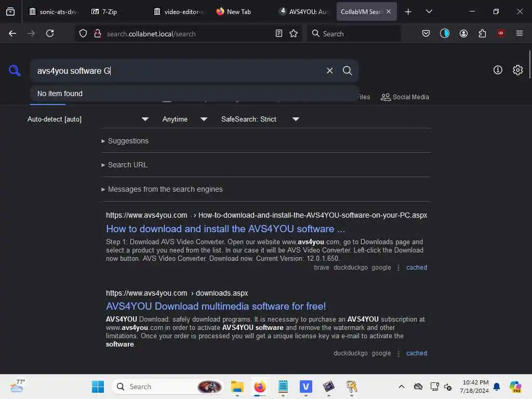Open a new browser tab
Viewport: 532px width, 399px height.
[408, 11]
